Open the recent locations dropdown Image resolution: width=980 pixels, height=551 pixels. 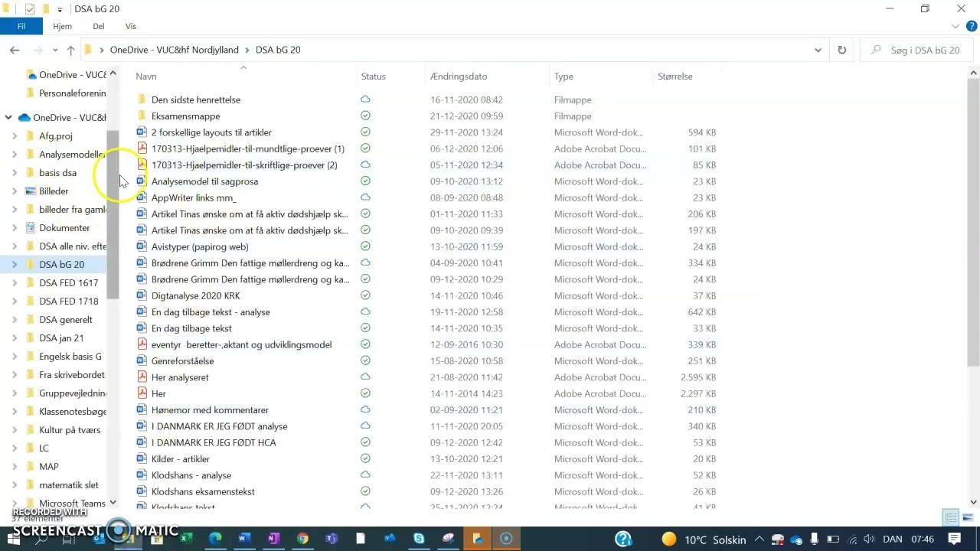[55, 51]
